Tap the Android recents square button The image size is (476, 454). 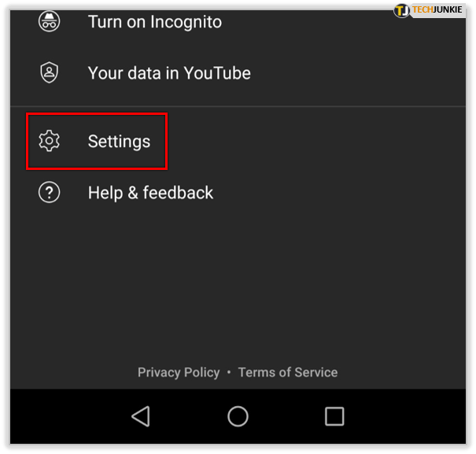[x=334, y=416]
